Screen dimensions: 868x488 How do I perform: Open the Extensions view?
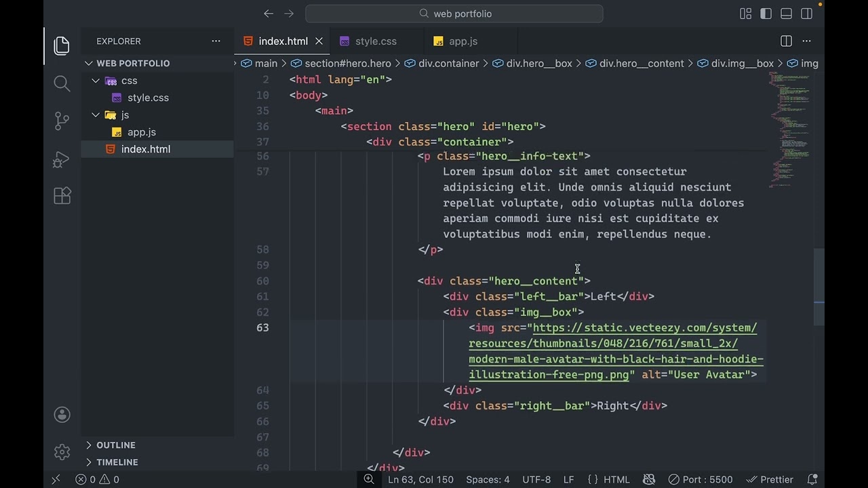[62, 196]
